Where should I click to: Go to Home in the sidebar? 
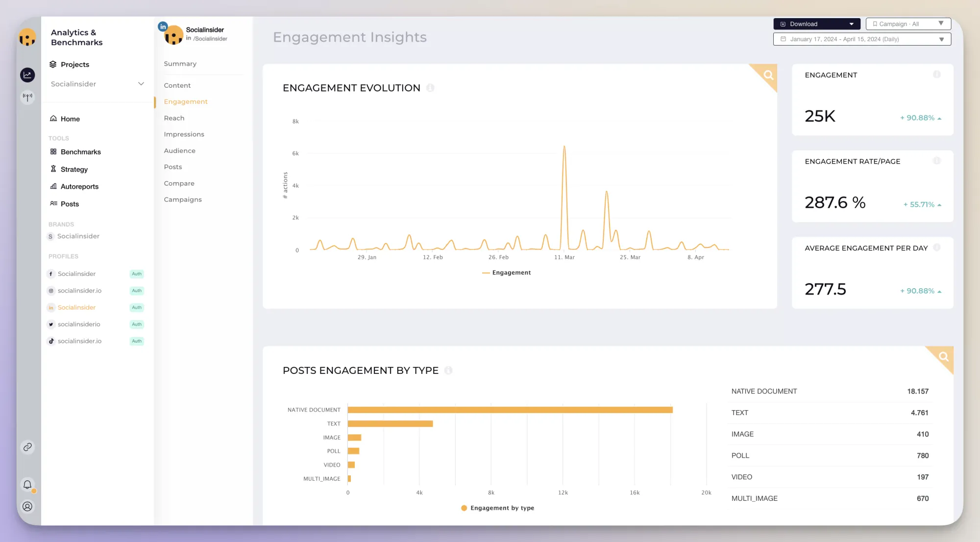click(x=70, y=119)
